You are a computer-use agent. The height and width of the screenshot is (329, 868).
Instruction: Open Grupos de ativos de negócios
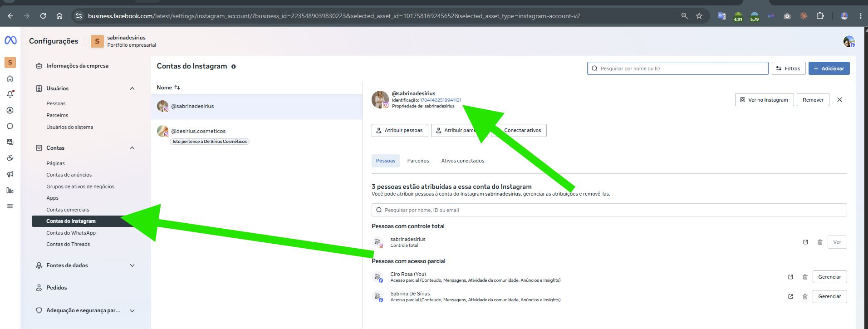80,187
